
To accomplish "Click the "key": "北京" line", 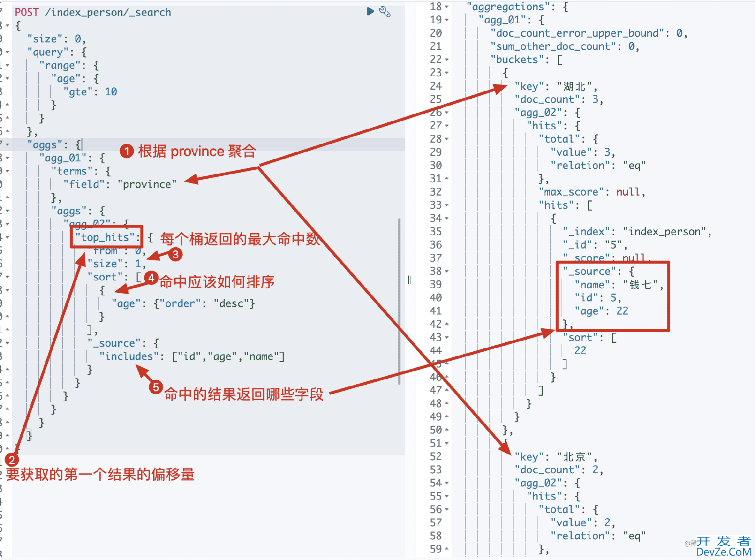I will [x=556, y=457].
